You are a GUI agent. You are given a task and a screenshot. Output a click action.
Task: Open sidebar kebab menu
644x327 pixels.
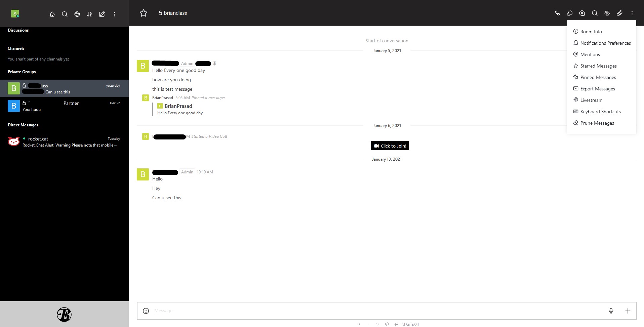pos(114,14)
